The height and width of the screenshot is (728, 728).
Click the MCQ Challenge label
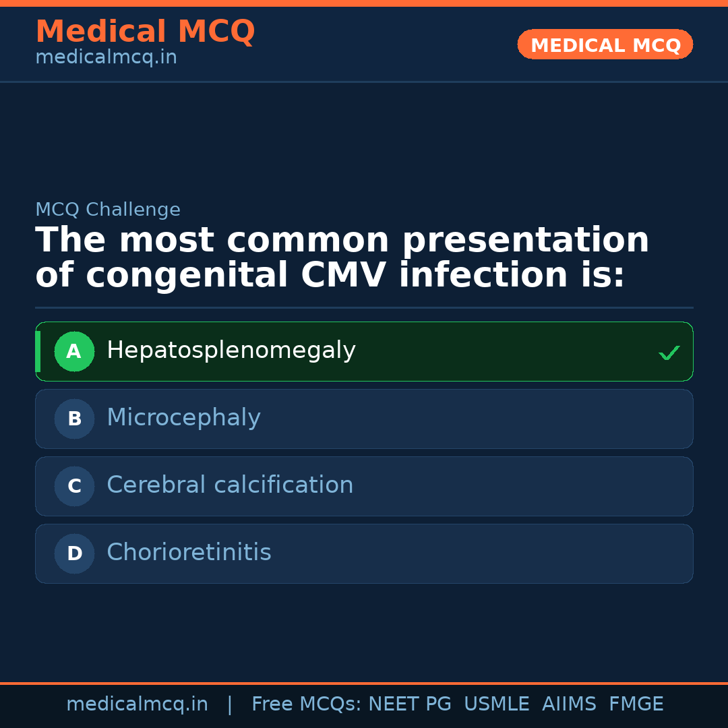108,210
